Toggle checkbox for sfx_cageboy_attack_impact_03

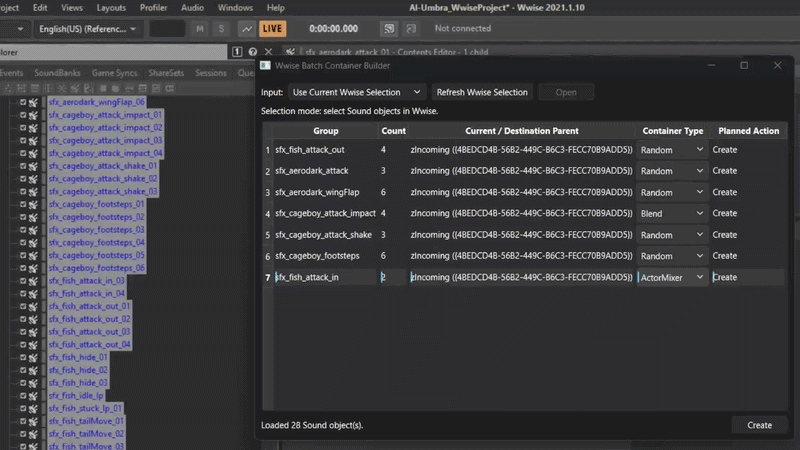pyautogui.click(x=23, y=140)
